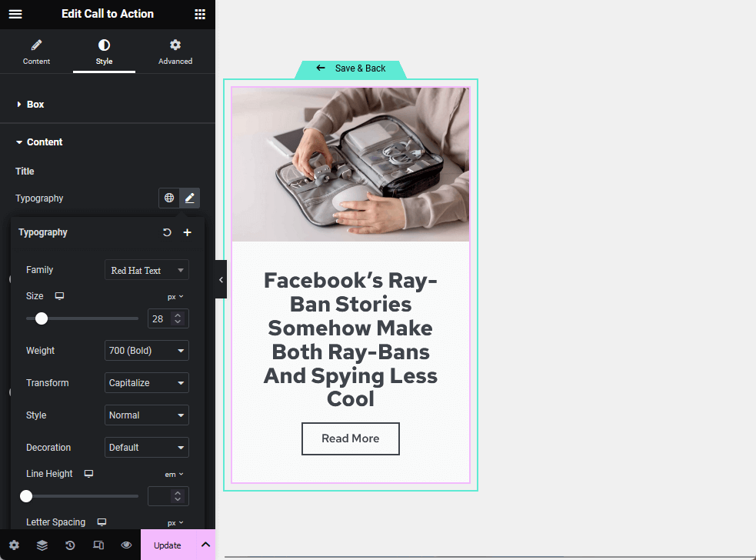The image size is (756, 560).
Task: Open the hamburger menu
Action: [x=15, y=14]
